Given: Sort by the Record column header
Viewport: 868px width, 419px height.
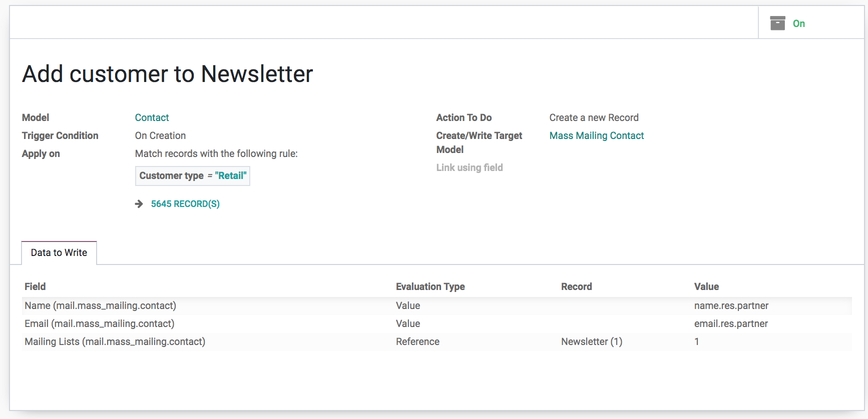Looking at the screenshot, I should coord(576,286).
